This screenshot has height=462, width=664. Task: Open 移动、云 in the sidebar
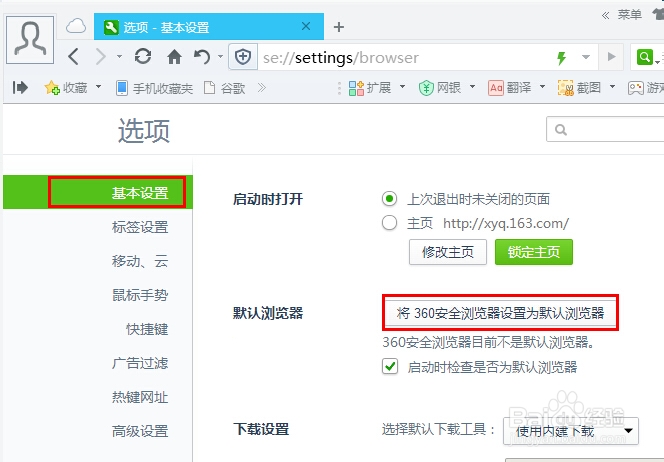pos(140,261)
